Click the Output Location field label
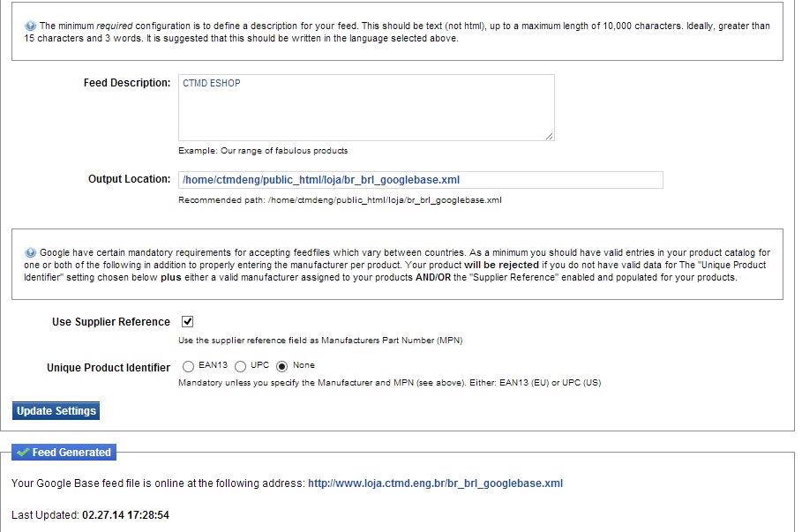Screen dimensions: 802x532 [129, 179]
